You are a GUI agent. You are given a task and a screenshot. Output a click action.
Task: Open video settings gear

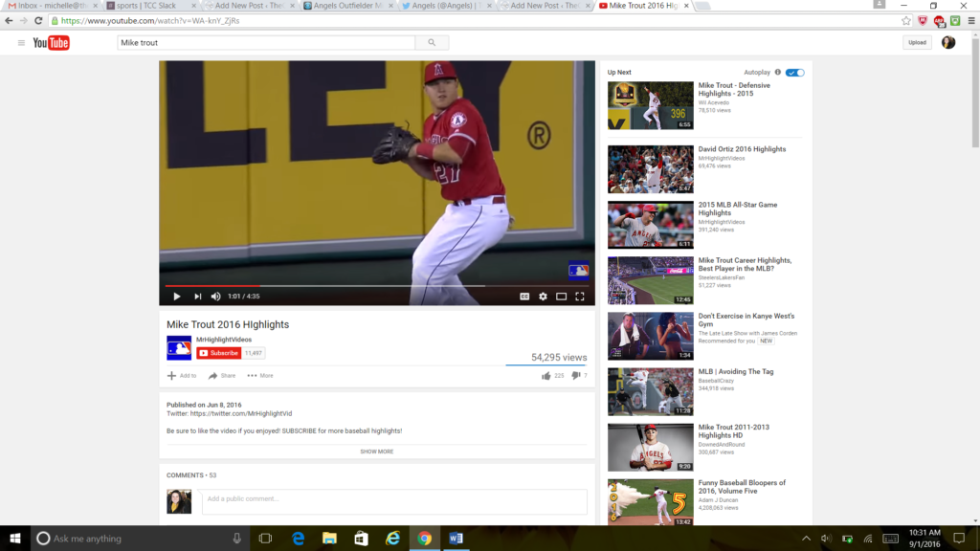click(543, 297)
